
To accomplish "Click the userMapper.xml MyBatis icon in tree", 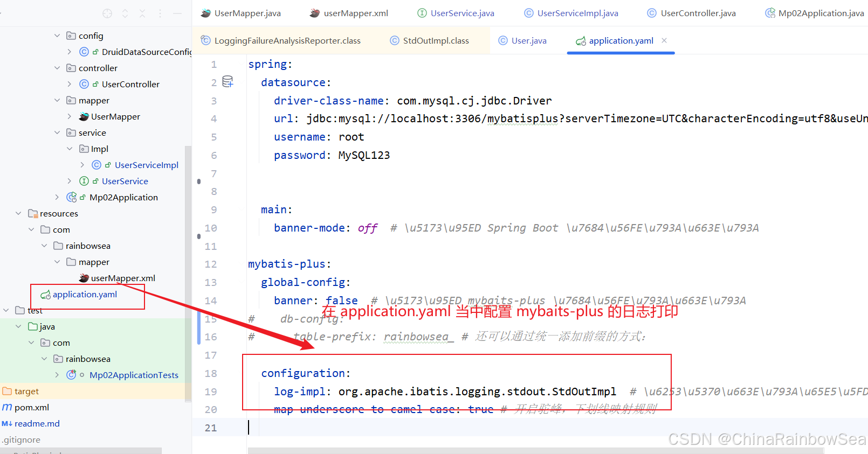I will [x=84, y=278].
